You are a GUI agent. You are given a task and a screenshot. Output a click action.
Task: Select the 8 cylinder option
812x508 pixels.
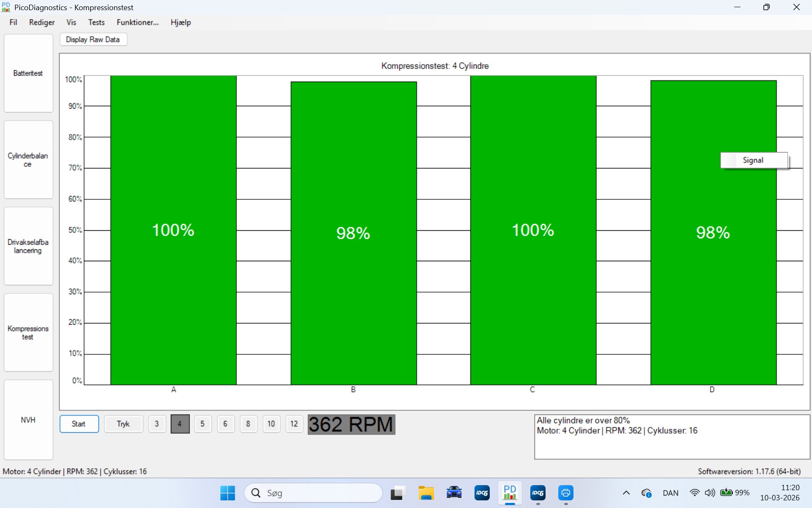[248, 424]
